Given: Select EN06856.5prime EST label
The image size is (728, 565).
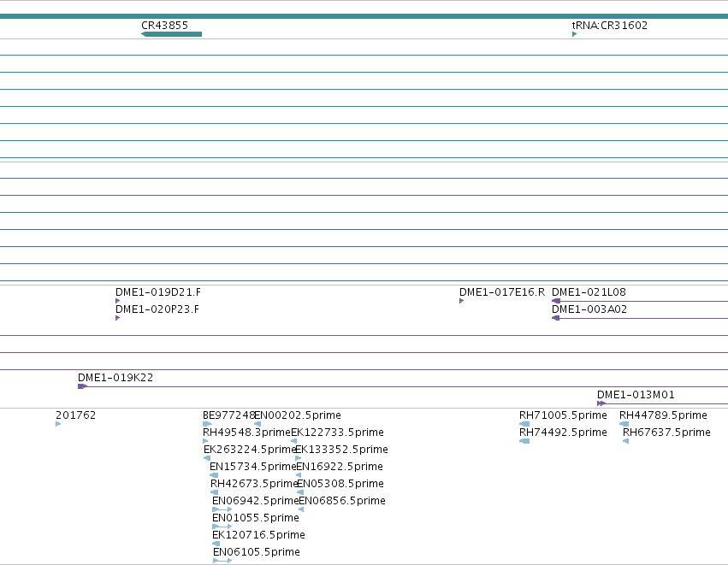Looking at the screenshot, I should point(342,501).
